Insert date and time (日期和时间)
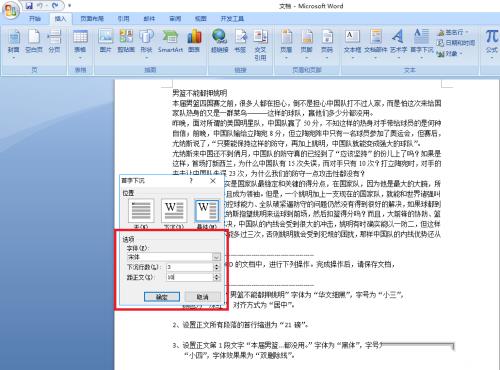Screen dimensions: 500x370 pyautogui.click(x=456, y=43)
